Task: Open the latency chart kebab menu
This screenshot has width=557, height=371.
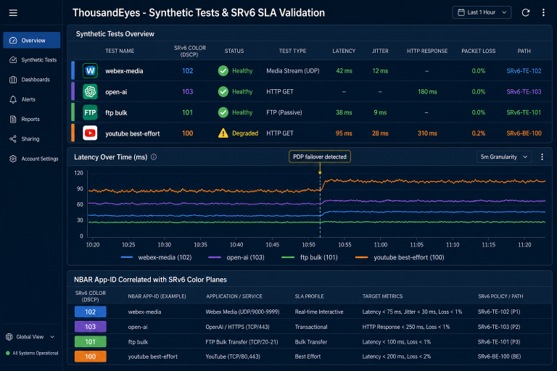Action: (x=542, y=157)
